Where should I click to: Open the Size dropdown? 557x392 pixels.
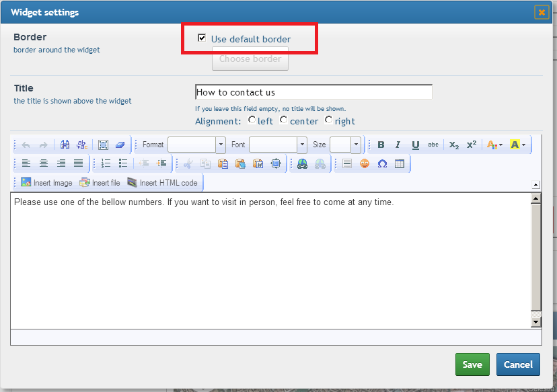[356, 145]
